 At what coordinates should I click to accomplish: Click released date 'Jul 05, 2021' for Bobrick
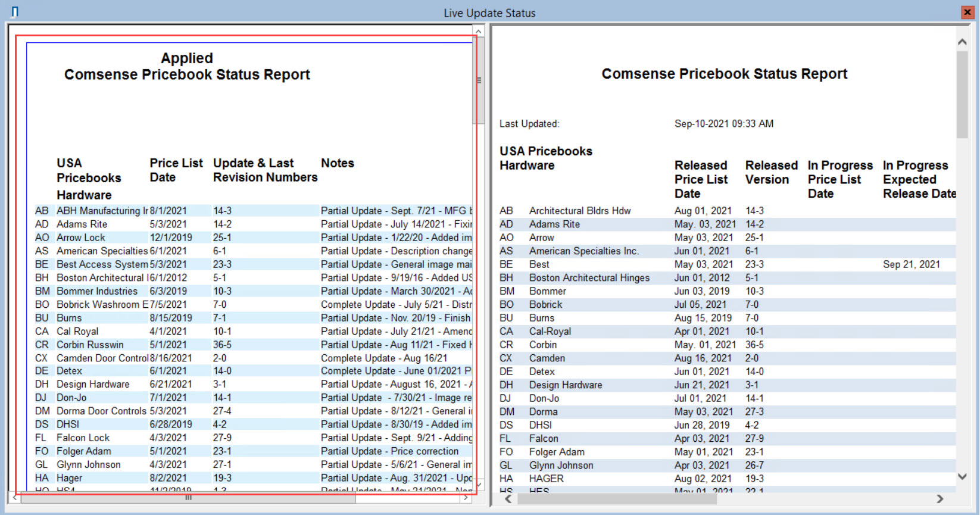pyautogui.click(x=701, y=305)
